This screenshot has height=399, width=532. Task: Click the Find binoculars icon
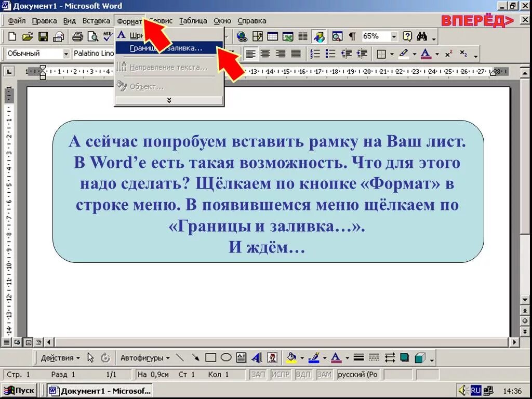(x=422, y=36)
